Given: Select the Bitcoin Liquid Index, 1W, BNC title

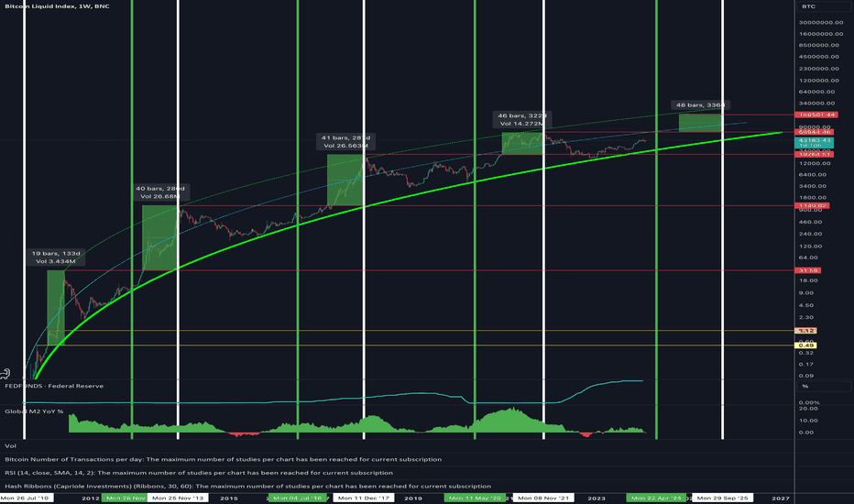Looking at the screenshot, I should coord(57,6).
